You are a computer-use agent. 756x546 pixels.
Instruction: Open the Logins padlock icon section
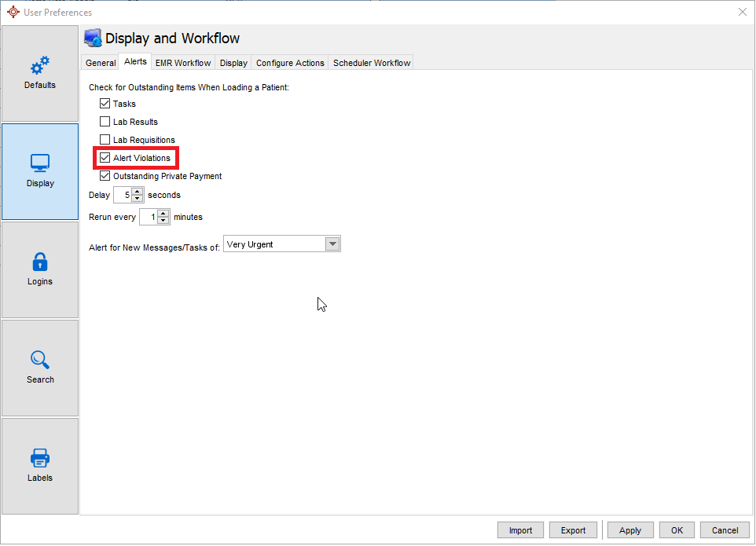click(x=40, y=269)
